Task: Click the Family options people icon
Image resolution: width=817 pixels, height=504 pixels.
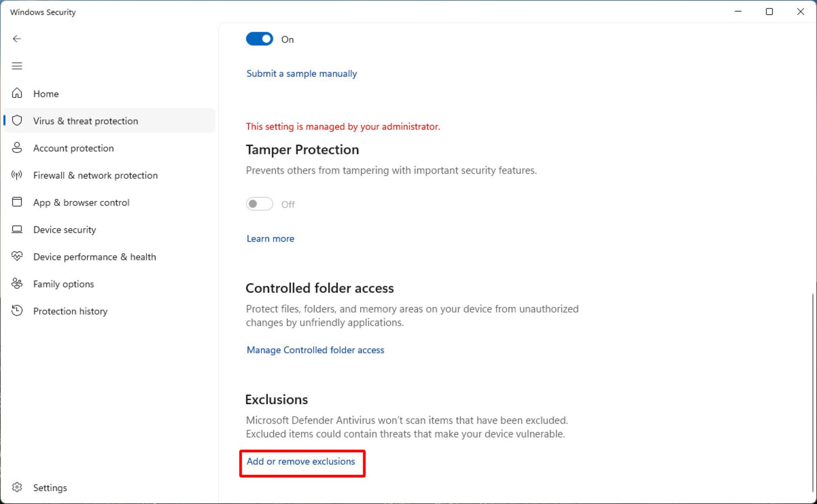Action: [x=17, y=283]
